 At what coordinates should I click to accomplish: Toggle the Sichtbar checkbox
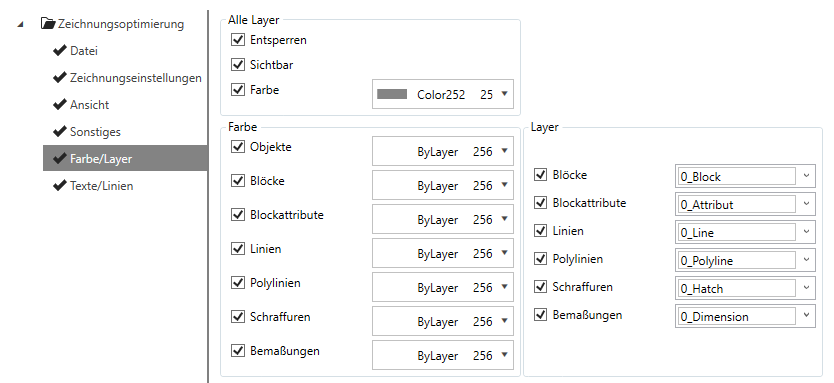pos(238,65)
